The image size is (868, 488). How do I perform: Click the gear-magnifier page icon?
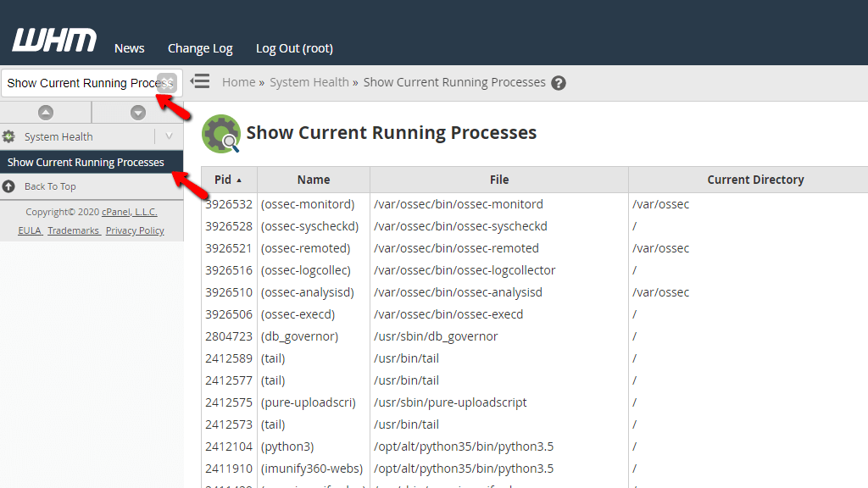pyautogui.click(x=220, y=133)
